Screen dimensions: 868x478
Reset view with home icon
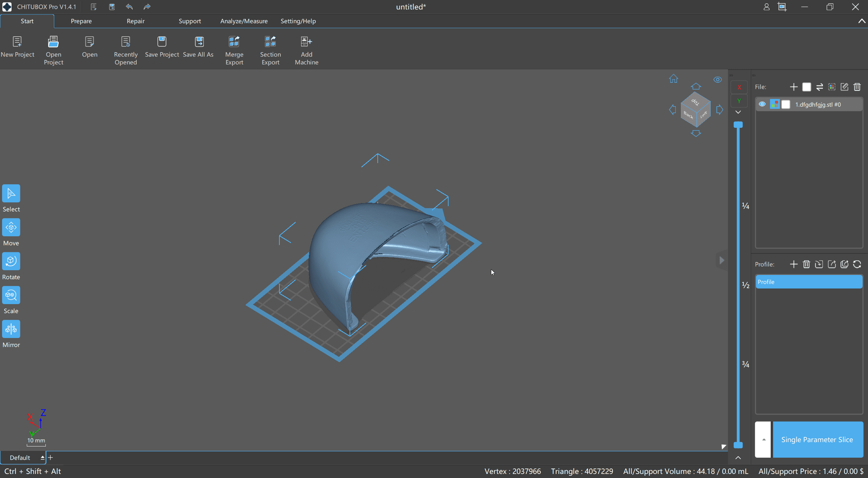coord(673,79)
